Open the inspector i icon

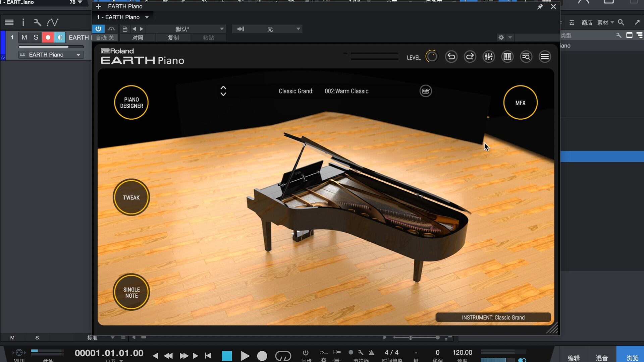click(x=23, y=22)
